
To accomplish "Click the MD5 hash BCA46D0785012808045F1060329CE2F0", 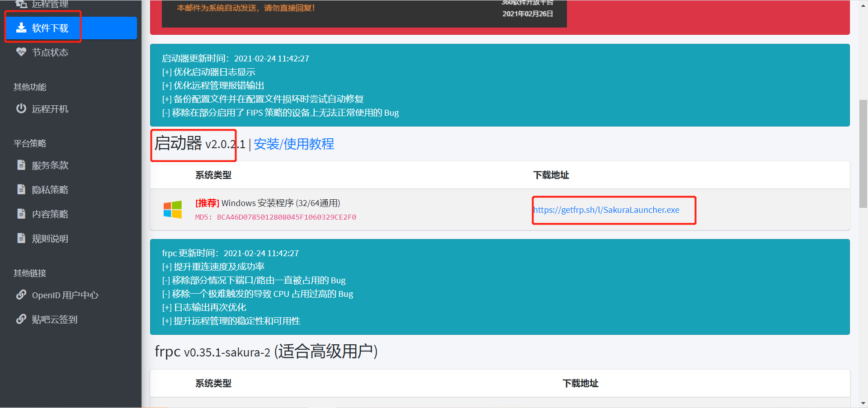I will [287, 217].
